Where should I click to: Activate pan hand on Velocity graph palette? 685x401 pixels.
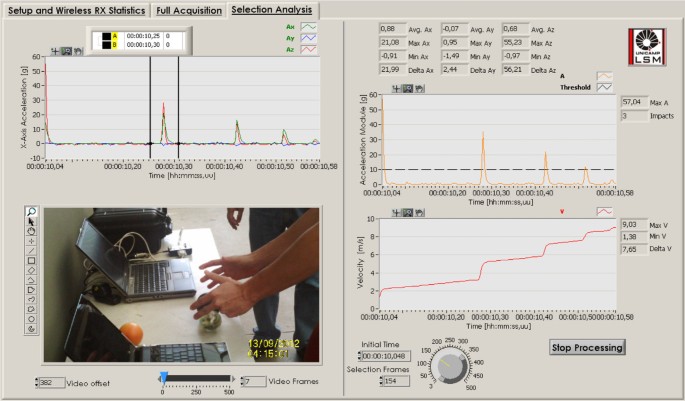pos(419,213)
